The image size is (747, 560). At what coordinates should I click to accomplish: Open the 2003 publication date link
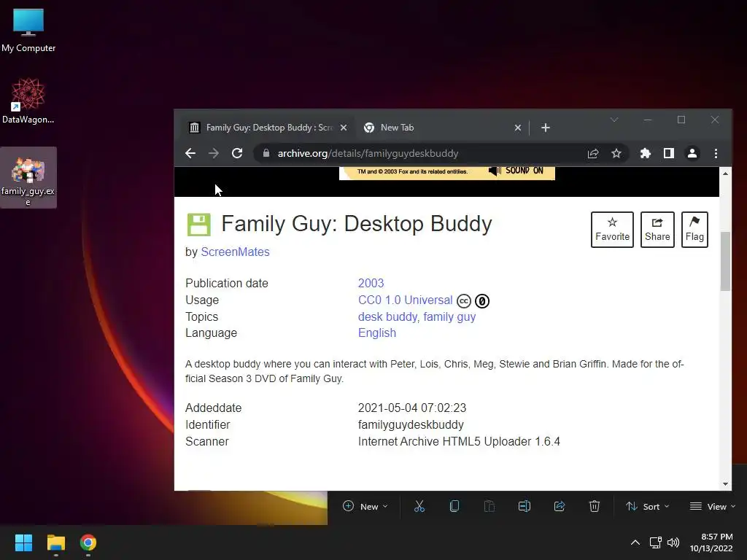[x=371, y=283]
